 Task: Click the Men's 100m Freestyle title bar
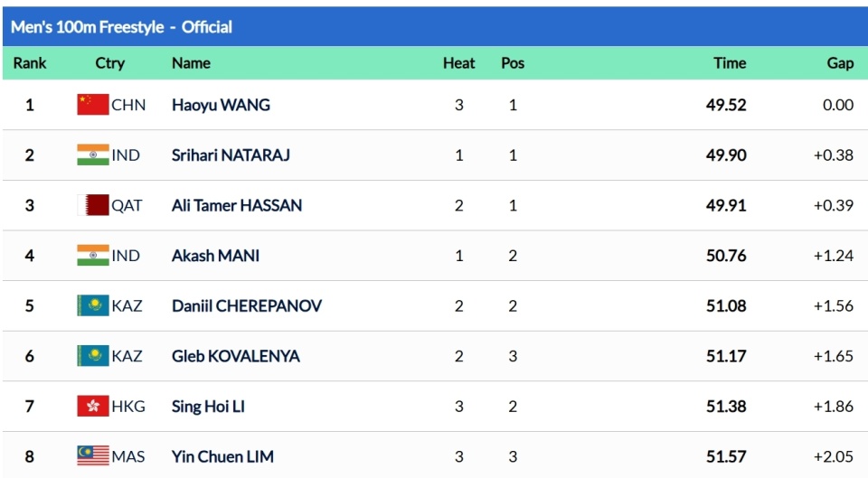click(121, 27)
